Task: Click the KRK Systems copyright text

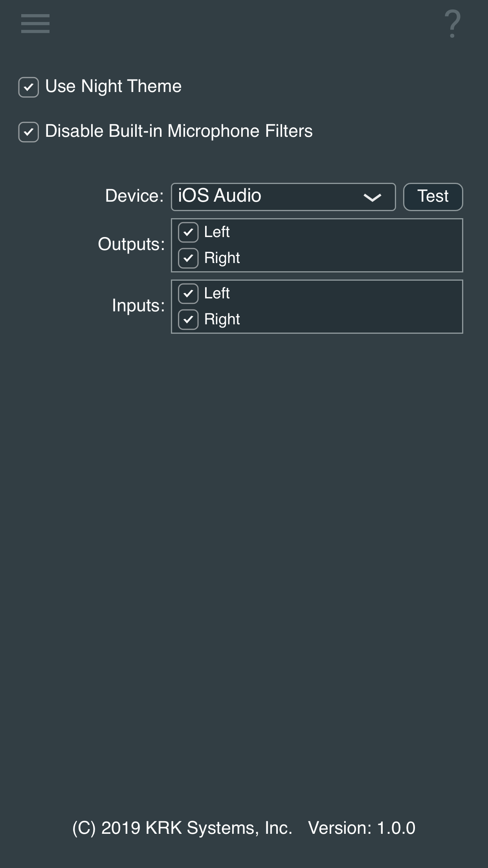Action: [x=182, y=828]
